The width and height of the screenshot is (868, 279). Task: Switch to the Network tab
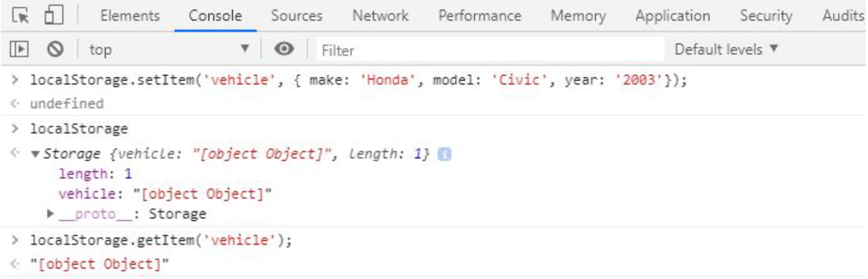click(x=382, y=15)
